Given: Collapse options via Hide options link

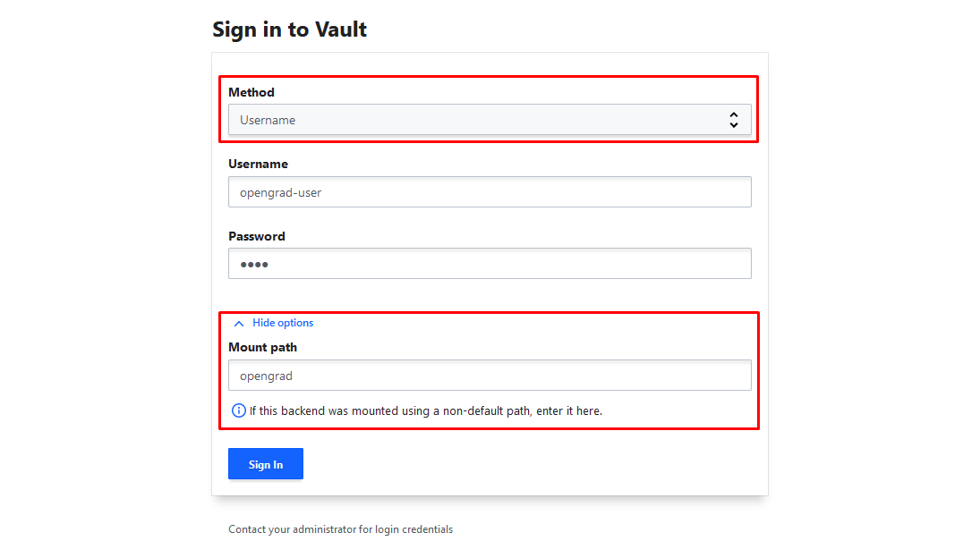Looking at the screenshot, I should click(x=283, y=323).
